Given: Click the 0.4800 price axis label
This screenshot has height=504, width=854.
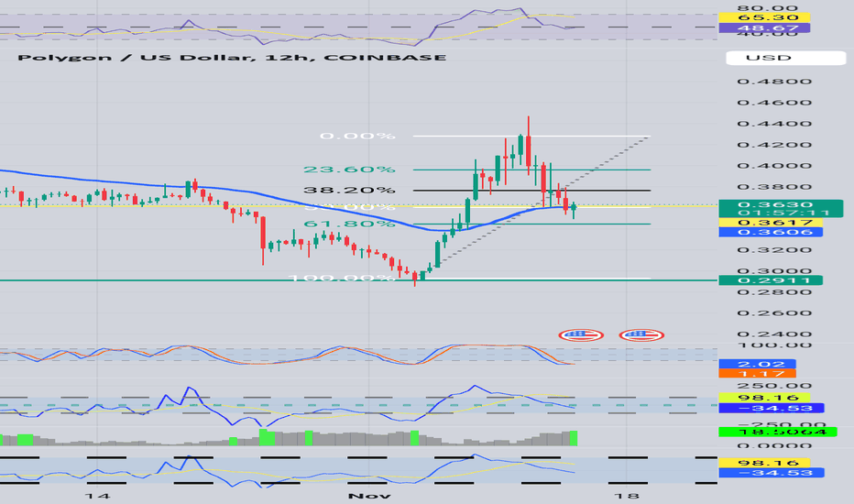Looking at the screenshot, I should coord(774,82).
